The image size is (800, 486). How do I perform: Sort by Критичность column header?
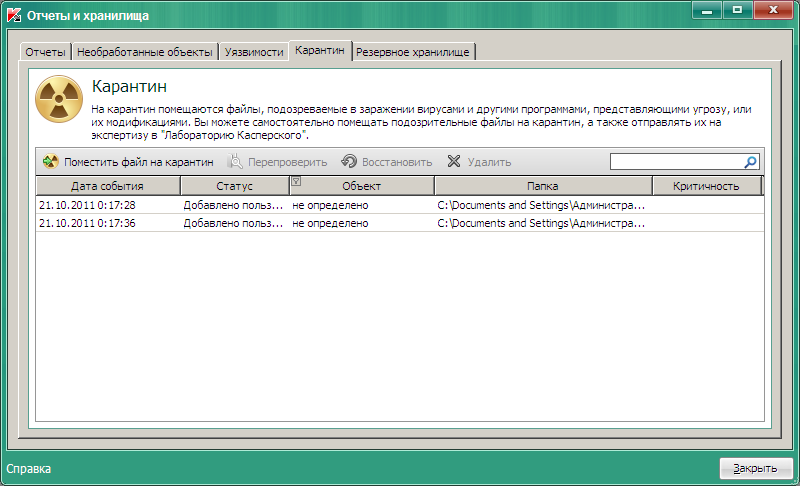pyautogui.click(x=706, y=186)
